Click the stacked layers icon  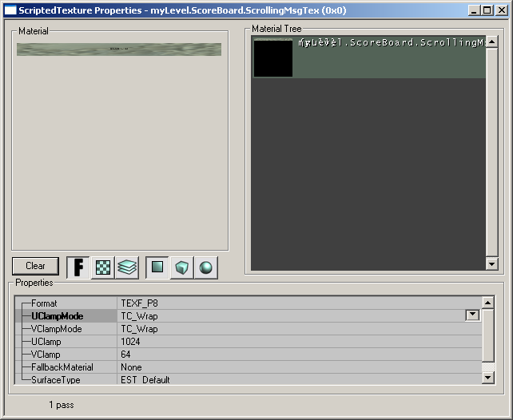point(127,267)
